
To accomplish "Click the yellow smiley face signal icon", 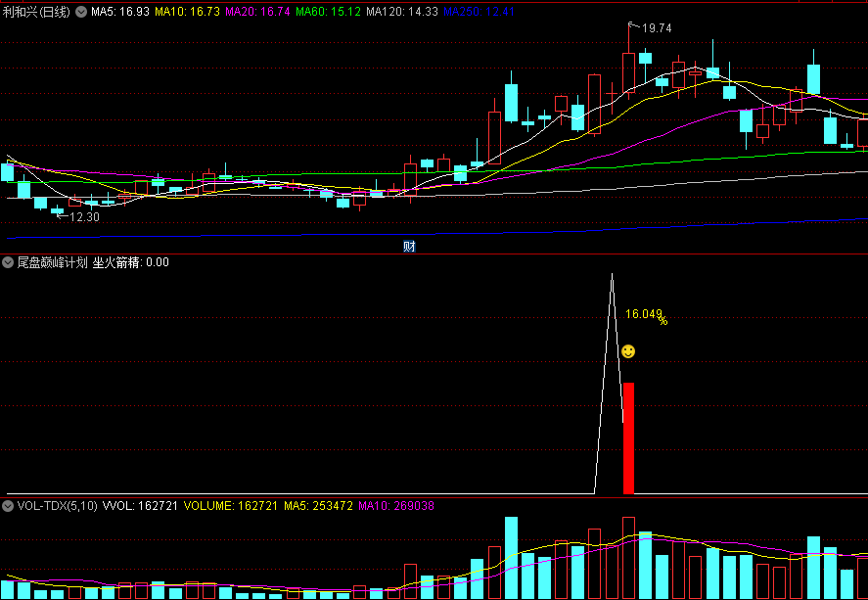I will [x=627, y=351].
